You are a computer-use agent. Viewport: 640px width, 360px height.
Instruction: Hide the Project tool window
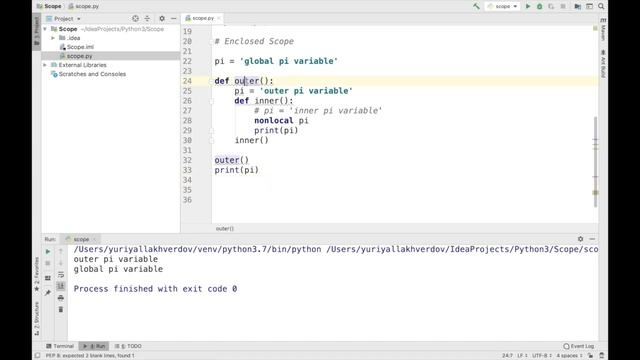[173, 19]
